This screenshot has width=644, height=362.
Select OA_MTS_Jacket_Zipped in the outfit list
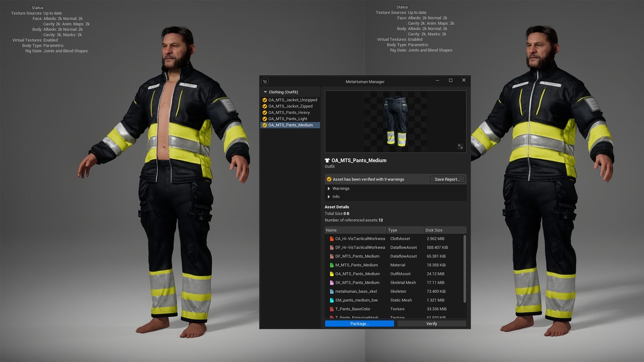point(290,106)
